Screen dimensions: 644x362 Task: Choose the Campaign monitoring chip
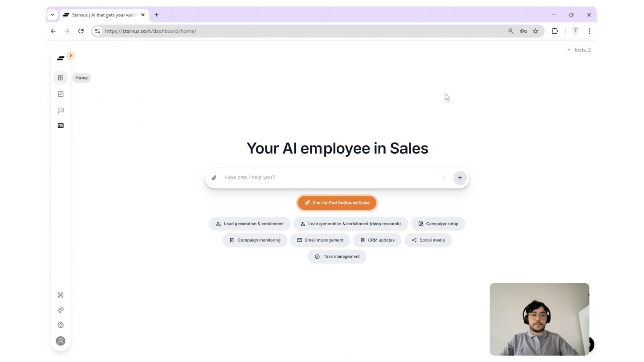255,240
